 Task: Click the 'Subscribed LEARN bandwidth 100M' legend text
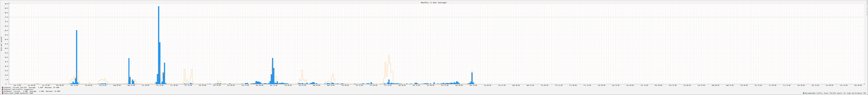[19, 93]
